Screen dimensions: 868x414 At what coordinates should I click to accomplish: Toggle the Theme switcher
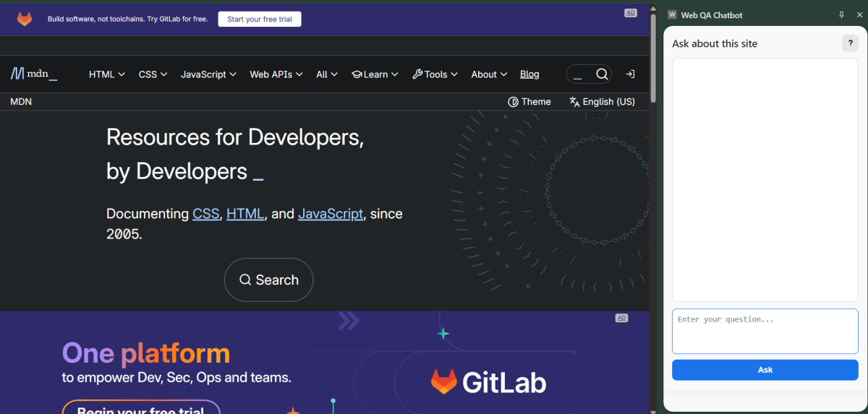click(x=529, y=102)
